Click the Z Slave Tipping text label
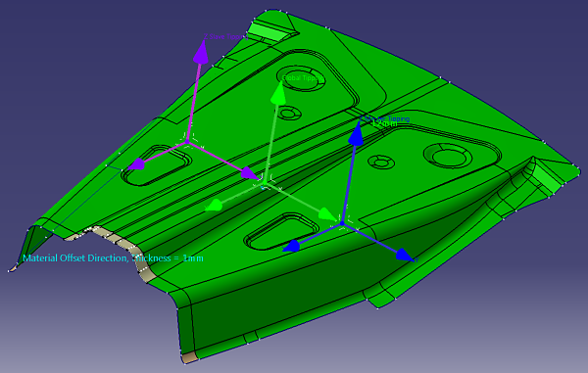The height and width of the screenshot is (373, 588). (226, 36)
